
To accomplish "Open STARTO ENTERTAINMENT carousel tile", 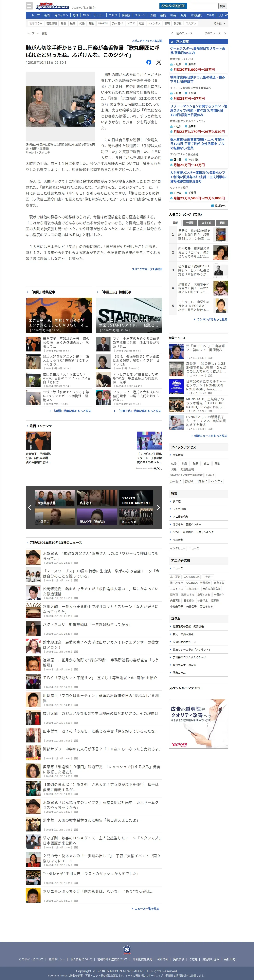I will 136,498.
